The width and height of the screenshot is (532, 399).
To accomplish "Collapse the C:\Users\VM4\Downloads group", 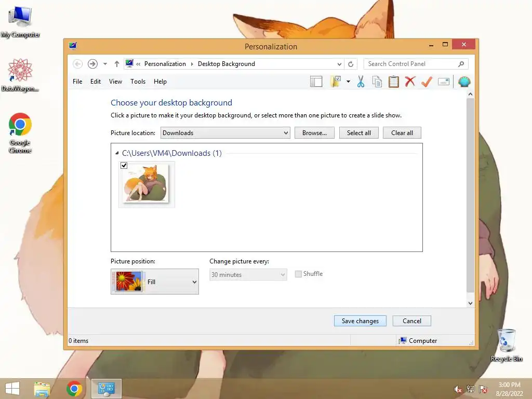I will [x=117, y=153].
